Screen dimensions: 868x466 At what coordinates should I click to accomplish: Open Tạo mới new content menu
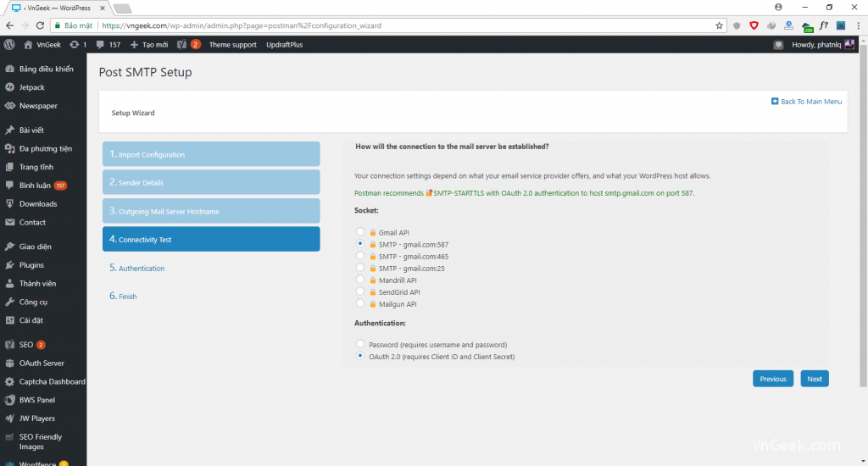(x=149, y=45)
